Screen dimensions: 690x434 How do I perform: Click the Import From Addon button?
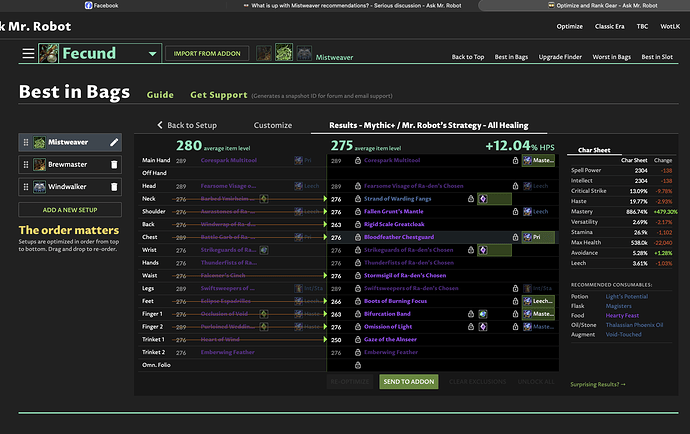tap(207, 54)
